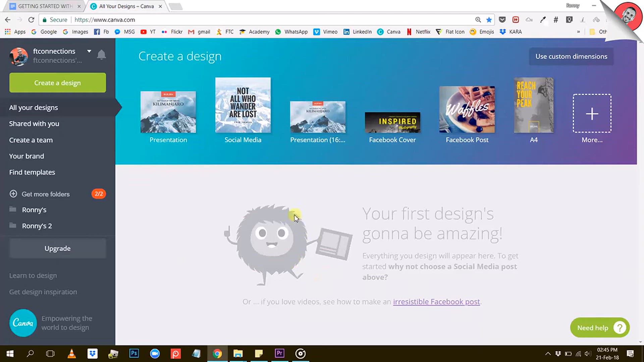Open the YT YouTube bookmark
The height and width of the screenshot is (362, 644).
click(148, 32)
